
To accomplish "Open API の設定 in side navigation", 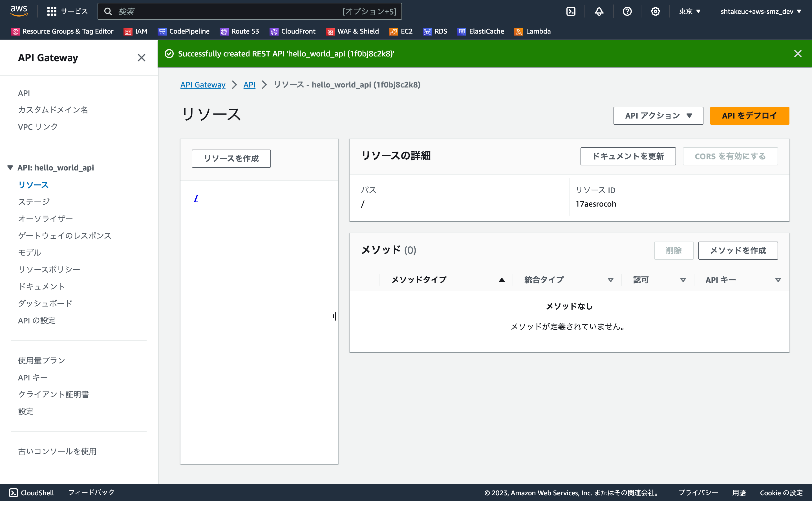I will pos(37,321).
